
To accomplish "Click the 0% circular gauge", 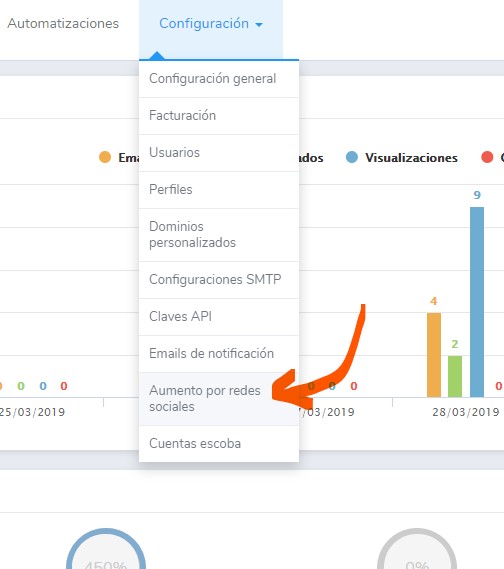I will 417,549.
